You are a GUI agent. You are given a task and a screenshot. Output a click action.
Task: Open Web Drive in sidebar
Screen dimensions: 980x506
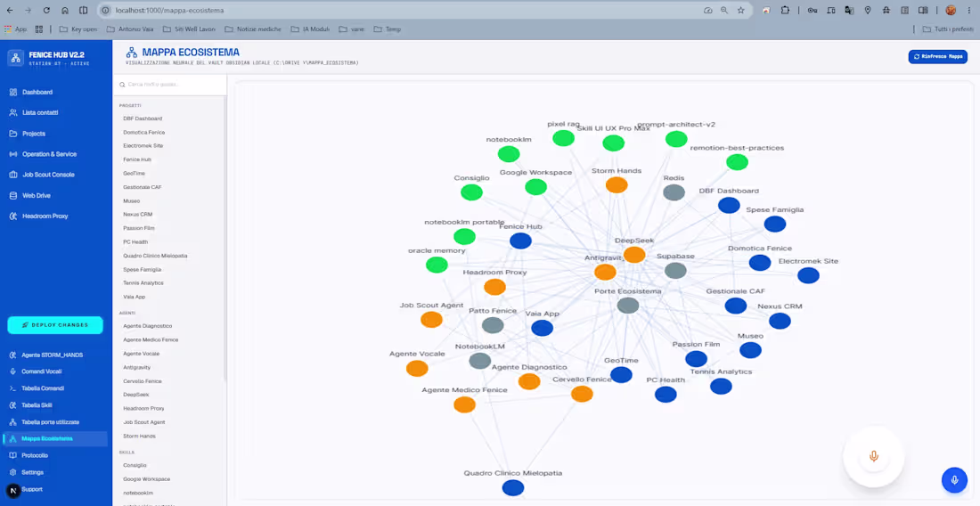(x=37, y=195)
